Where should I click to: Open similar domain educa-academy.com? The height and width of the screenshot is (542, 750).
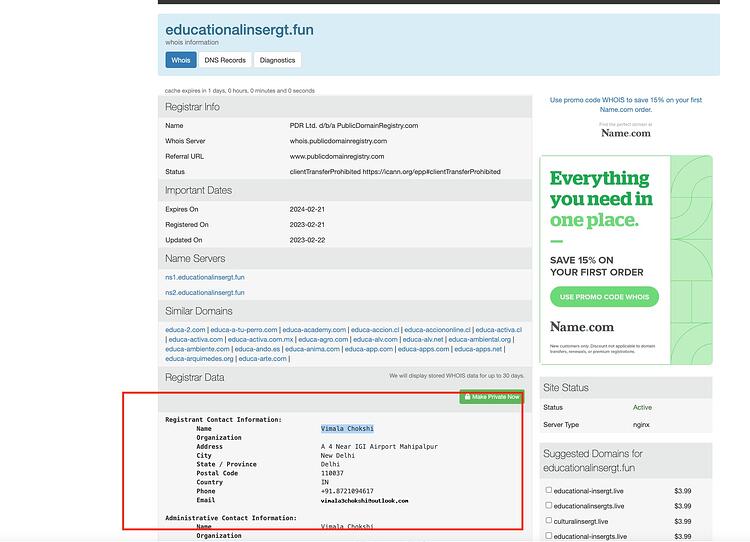[314, 330]
